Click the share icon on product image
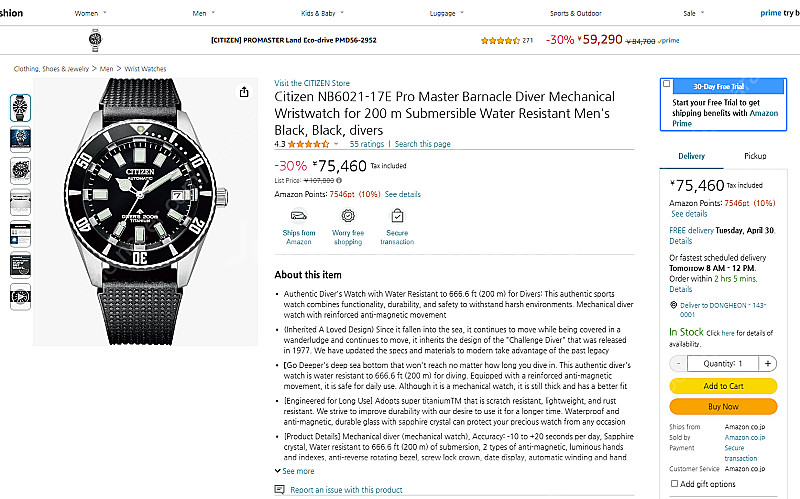The image size is (800, 499). [244, 92]
